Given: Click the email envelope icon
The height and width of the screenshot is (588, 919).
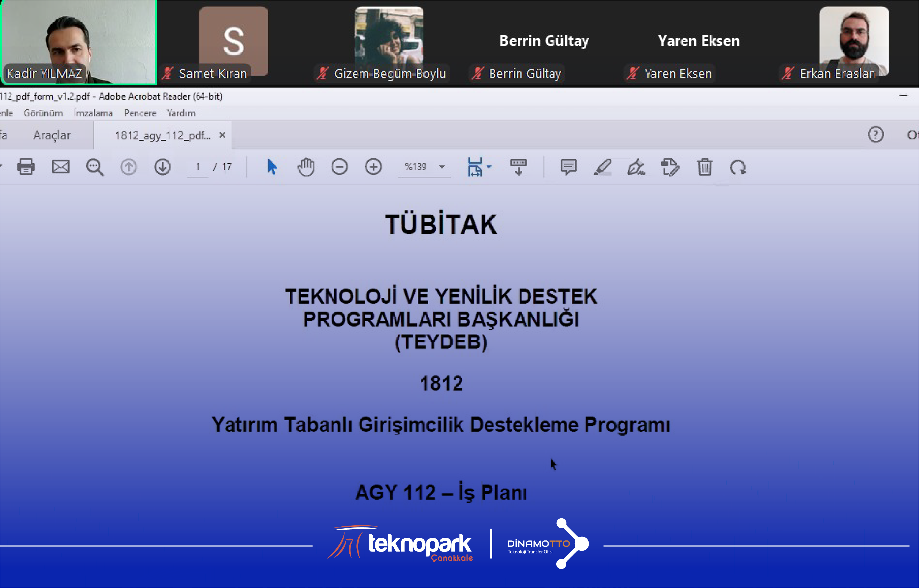Looking at the screenshot, I should coord(60,167).
